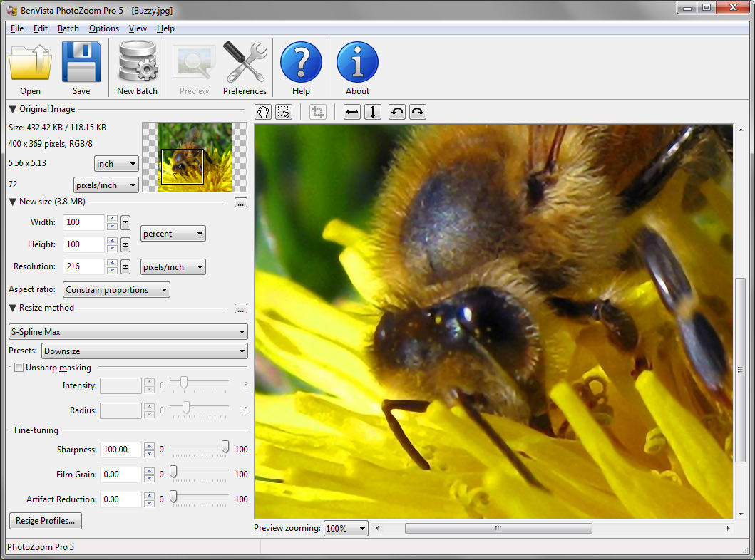The width and height of the screenshot is (755, 560).
Task: Open the S-Spline Max method dropdown
Action: [x=128, y=332]
